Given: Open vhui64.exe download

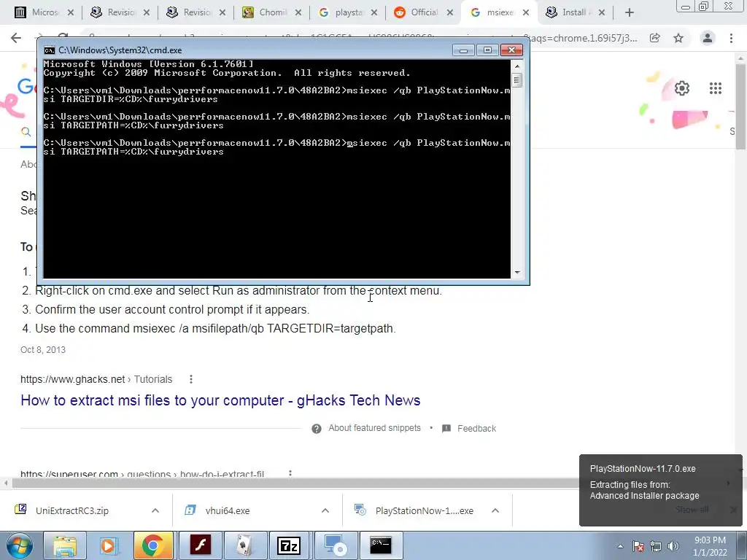Looking at the screenshot, I should click(x=228, y=510).
